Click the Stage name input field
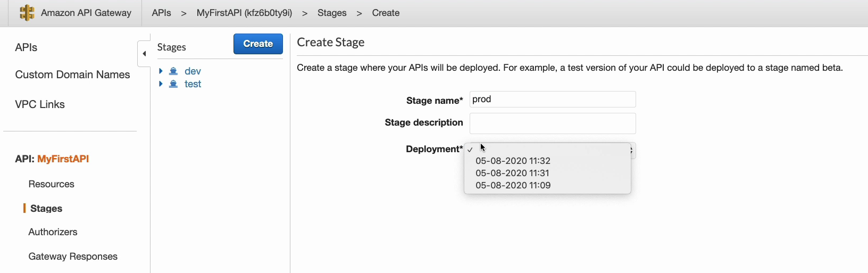 (x=553, y=100)
